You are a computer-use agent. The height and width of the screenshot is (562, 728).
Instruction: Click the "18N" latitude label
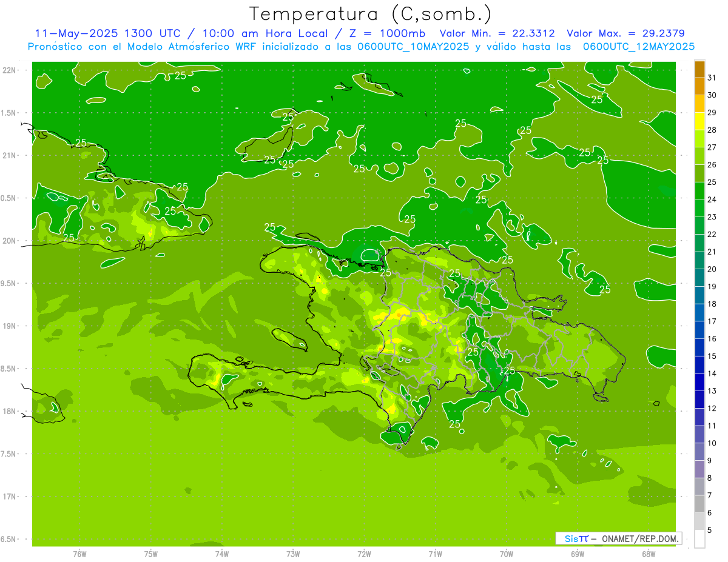8,411
